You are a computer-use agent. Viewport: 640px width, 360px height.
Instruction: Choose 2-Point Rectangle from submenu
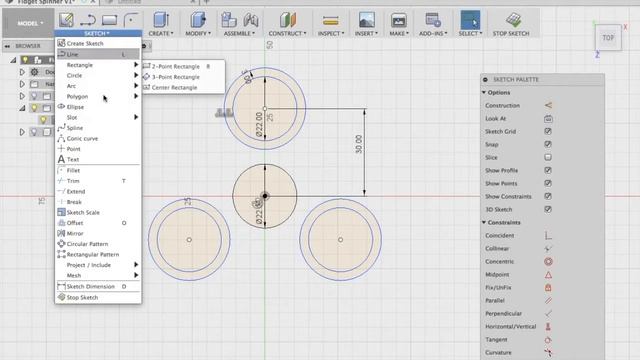point(183,66)
